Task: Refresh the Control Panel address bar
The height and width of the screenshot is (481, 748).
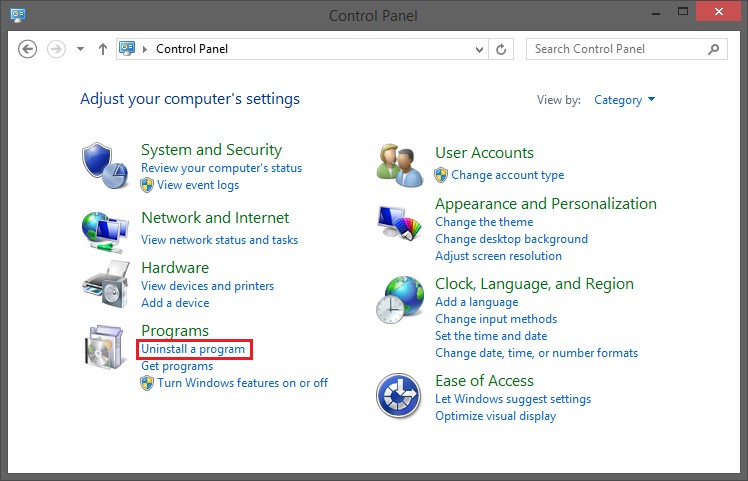Action: [501, 49]
